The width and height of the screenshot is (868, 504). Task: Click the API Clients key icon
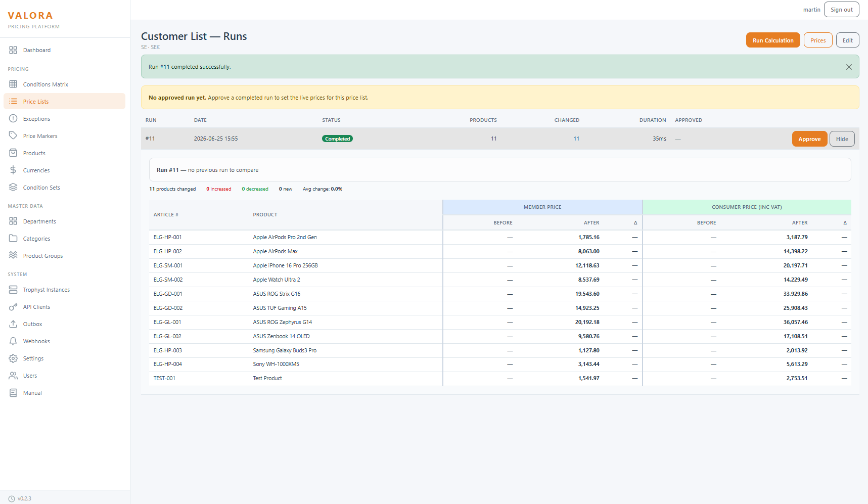coord(13,307)
